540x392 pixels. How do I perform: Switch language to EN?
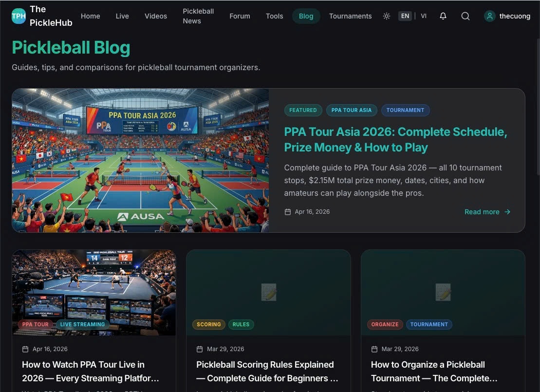405,16
